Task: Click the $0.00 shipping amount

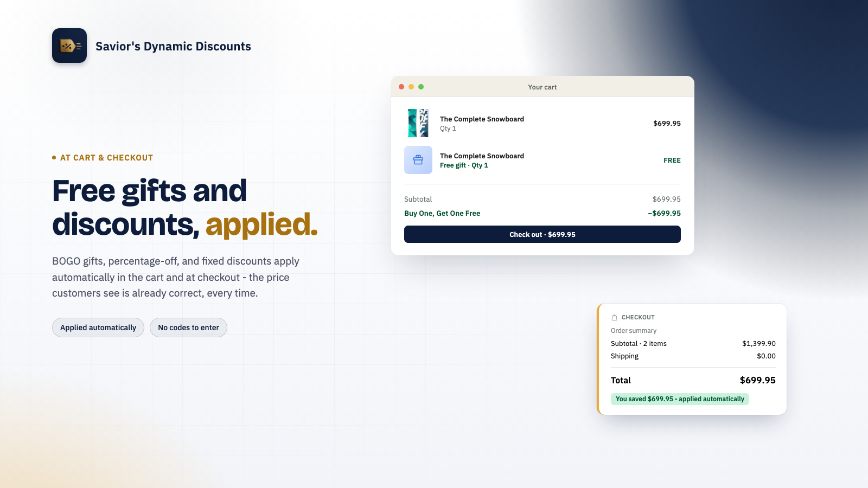Action: pyautogui.click(x=766, y=356)
